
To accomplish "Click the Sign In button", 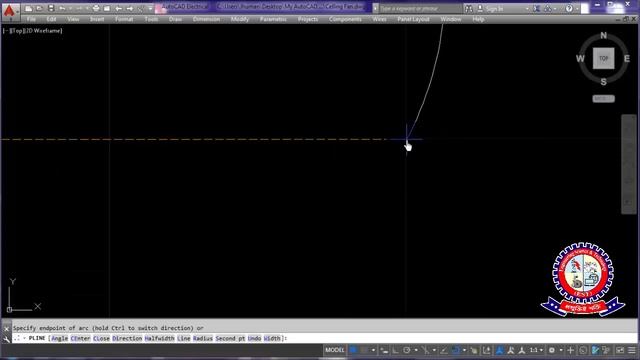I will click(490, 8).
